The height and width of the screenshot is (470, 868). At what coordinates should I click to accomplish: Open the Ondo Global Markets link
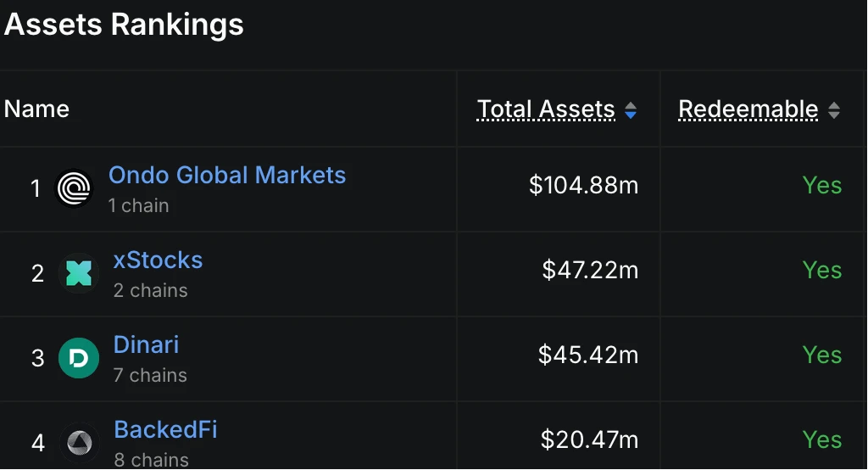pos(227,176)
